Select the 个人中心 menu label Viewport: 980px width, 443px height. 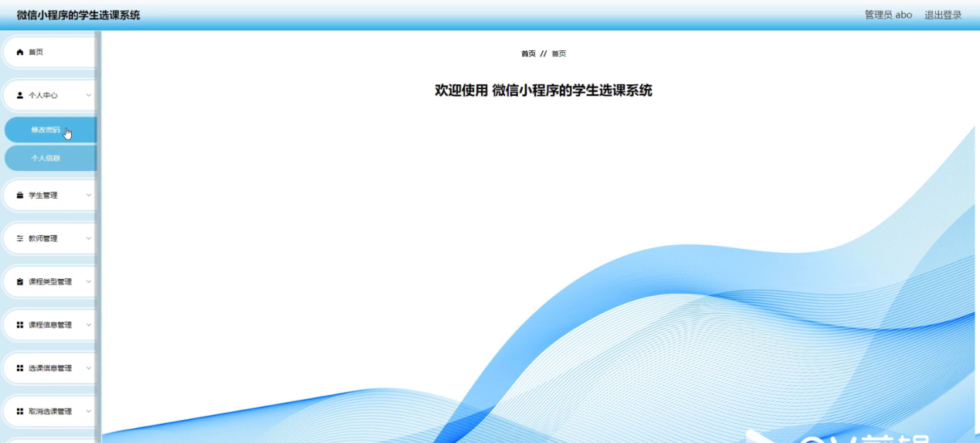tap(43, 96)
